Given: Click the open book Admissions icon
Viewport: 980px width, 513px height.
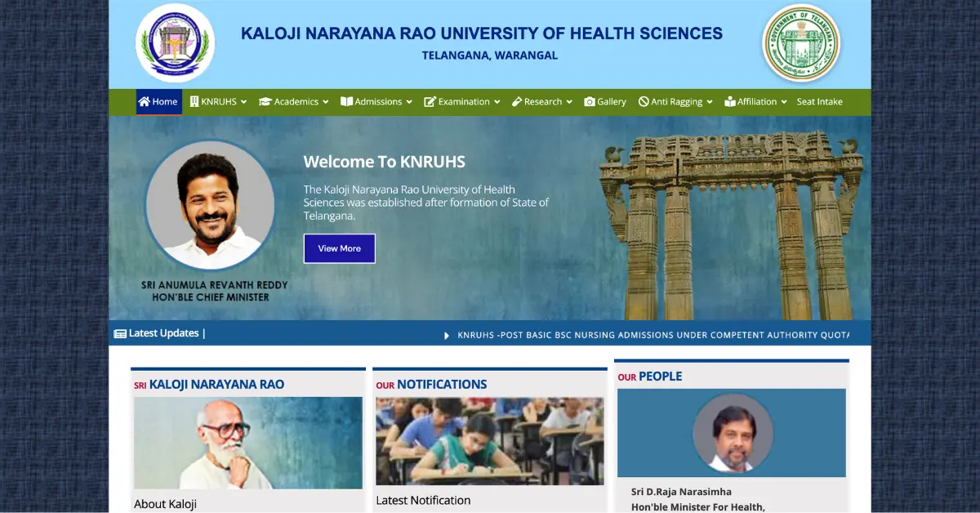Looking at the screenshot, I should click(346, 102).
